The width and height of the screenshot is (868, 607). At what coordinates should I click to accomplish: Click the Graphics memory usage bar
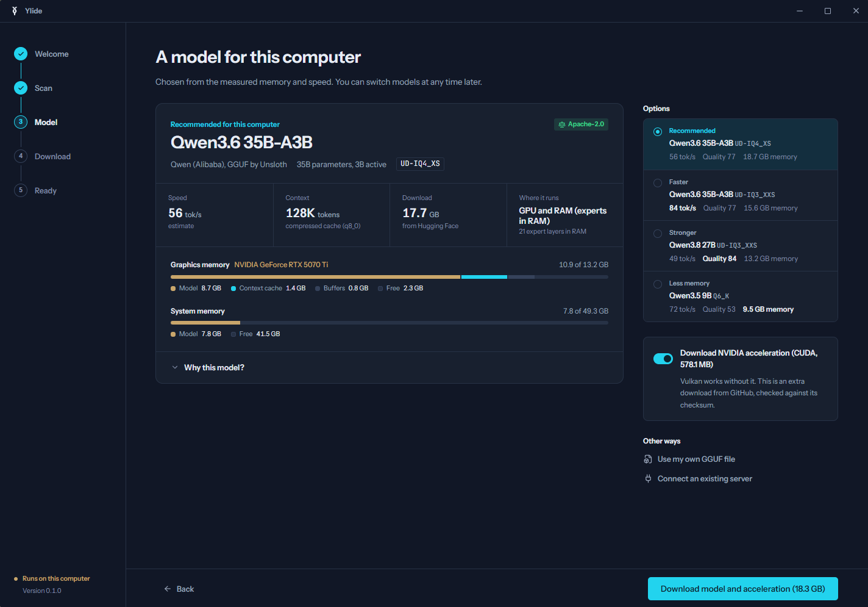point(390,277)
